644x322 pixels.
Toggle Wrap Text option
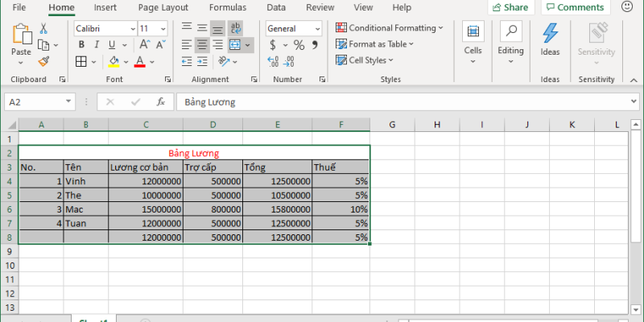236,28
